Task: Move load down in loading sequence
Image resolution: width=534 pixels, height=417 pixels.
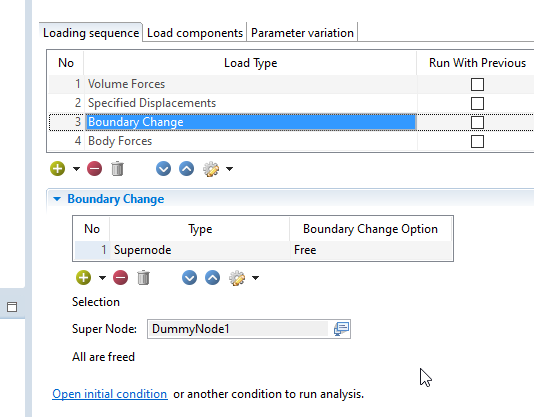Action: click(163, 169)
